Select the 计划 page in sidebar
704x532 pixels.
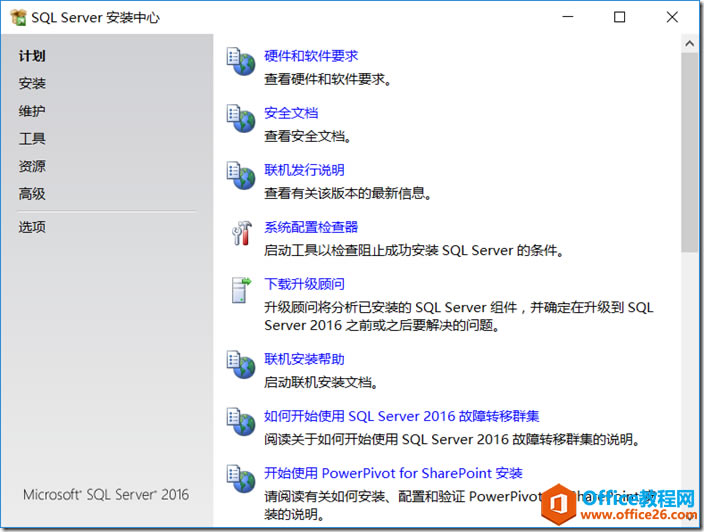point(32,56)
